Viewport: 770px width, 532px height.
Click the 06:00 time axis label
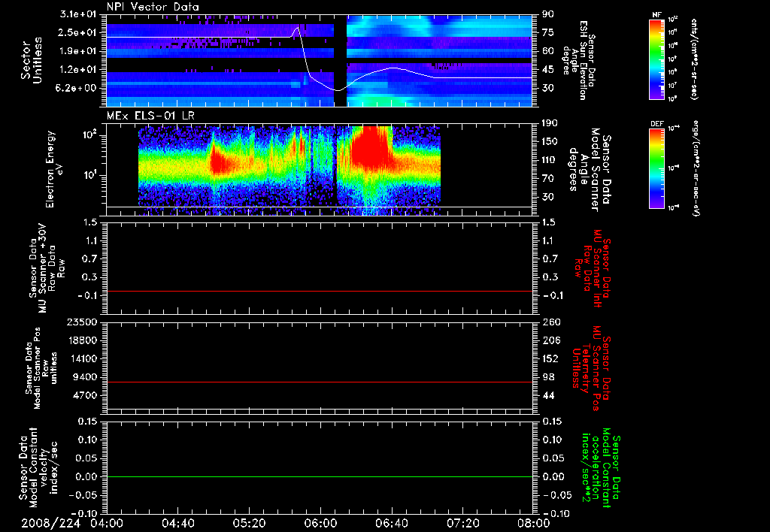point(320,523)
